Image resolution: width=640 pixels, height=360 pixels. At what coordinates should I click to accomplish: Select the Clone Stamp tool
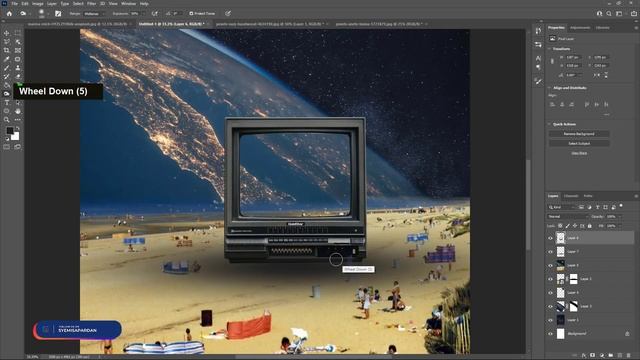point(18,68)
